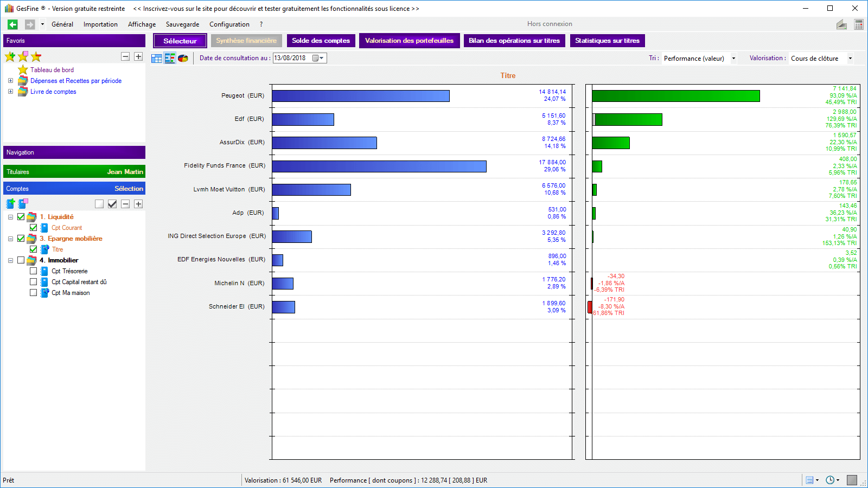Enable Cpt Trésorerie checkbox

[34, 271]
